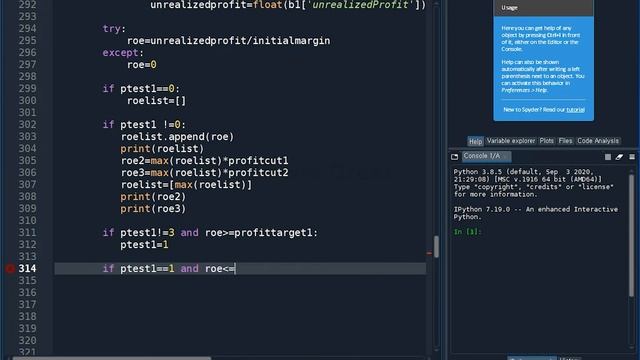The image size is (640, 360).
Task: Click line number 311 in gutter
Action: pyautogui.click(x=27, y=233)
